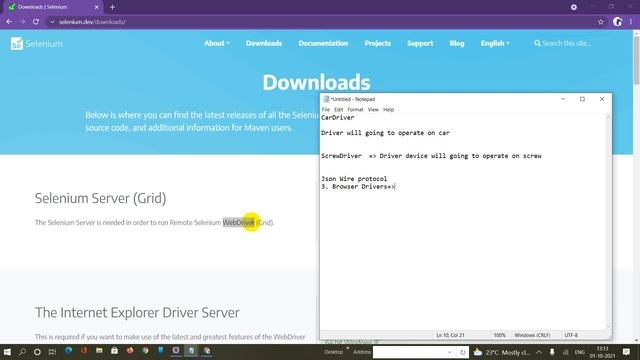This screenshot has width=640, height=360.
Task: Open the taskbar Address dropdown arrow
Action: coord(449,352)
